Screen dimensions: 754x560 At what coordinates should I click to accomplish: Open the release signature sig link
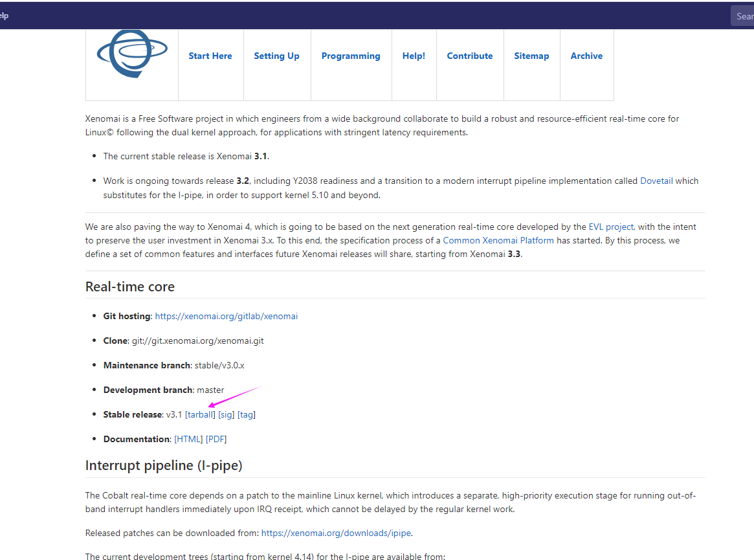(225, 414)
